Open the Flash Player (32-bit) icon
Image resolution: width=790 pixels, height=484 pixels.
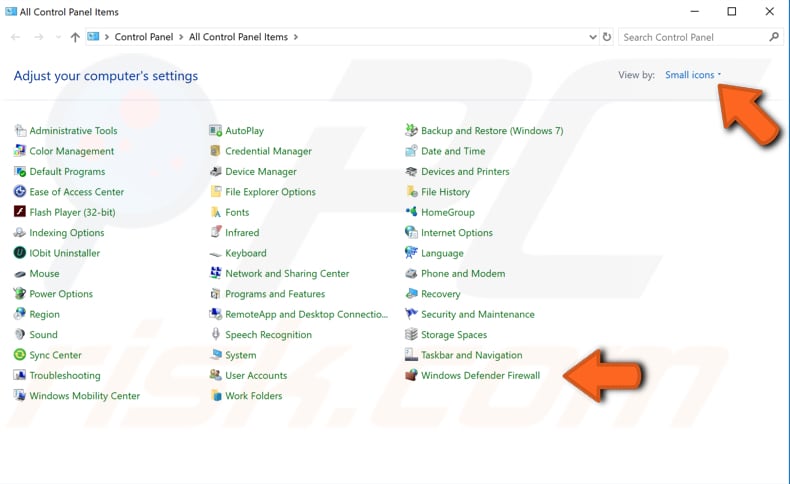click(x=20, y=213)
